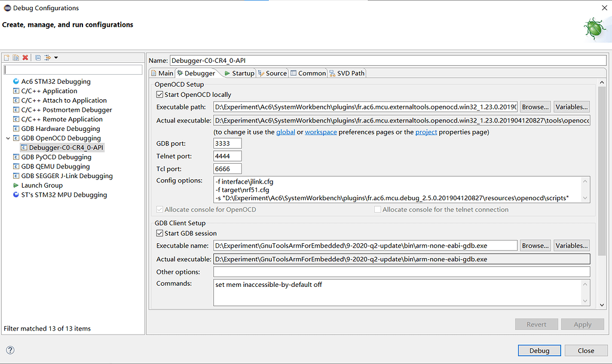Delete the selected launch configuration

point(25,57)
